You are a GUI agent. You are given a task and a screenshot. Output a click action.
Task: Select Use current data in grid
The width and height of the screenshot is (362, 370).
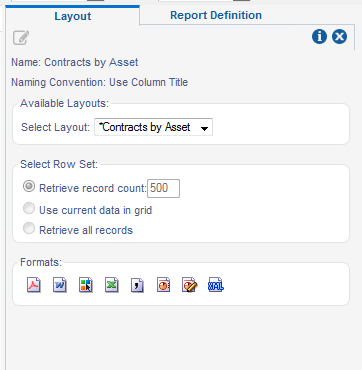pos(29,209)
